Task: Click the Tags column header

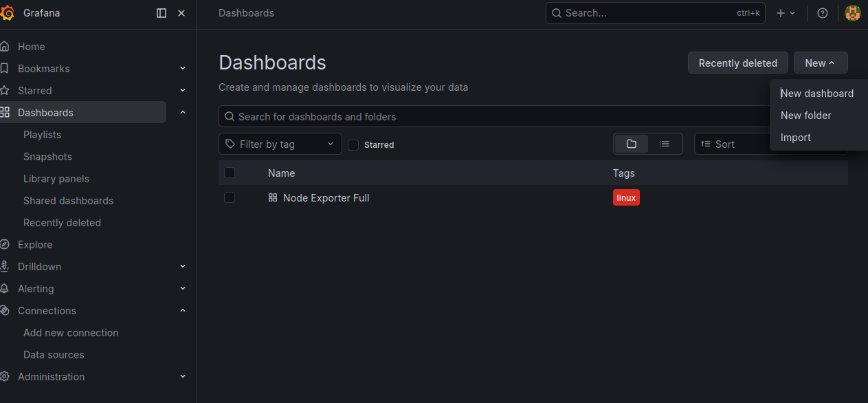Action: (624, 173)
